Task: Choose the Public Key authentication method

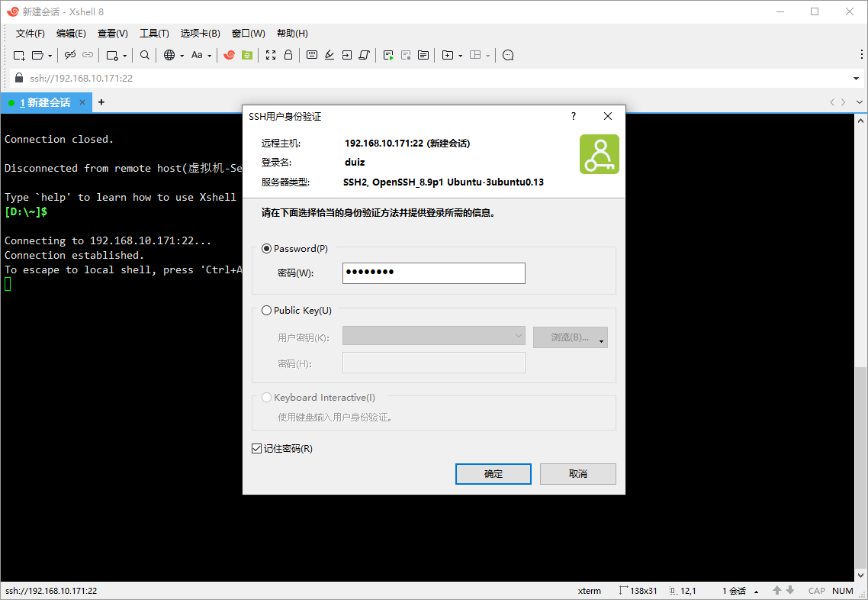Action: [x=266, y=310]
